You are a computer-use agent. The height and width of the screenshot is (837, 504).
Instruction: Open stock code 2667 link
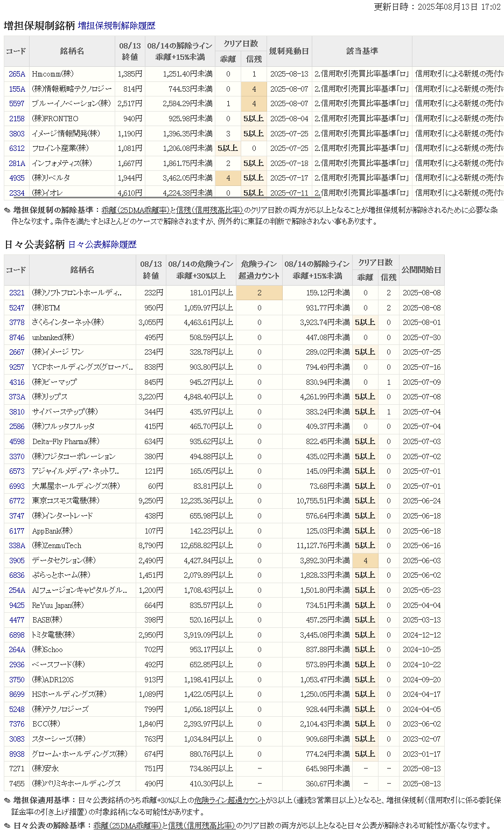pyautogui.click(x=17, y=352)
